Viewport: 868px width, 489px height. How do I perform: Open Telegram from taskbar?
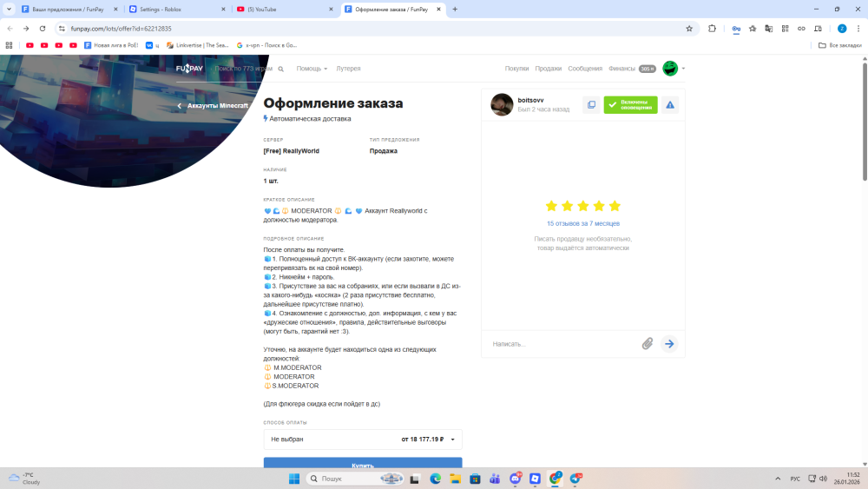coord(575,479)
